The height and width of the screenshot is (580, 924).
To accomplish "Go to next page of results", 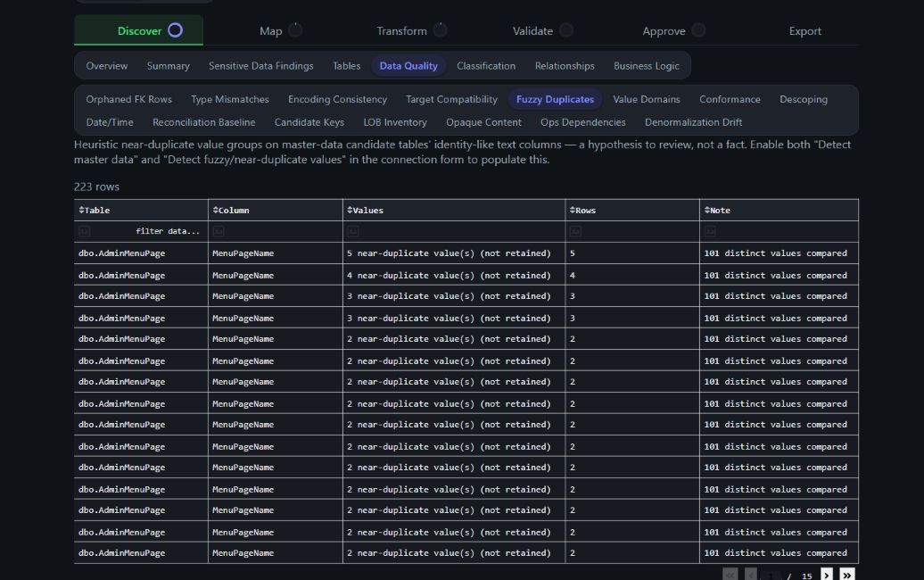I will [827, 576].
